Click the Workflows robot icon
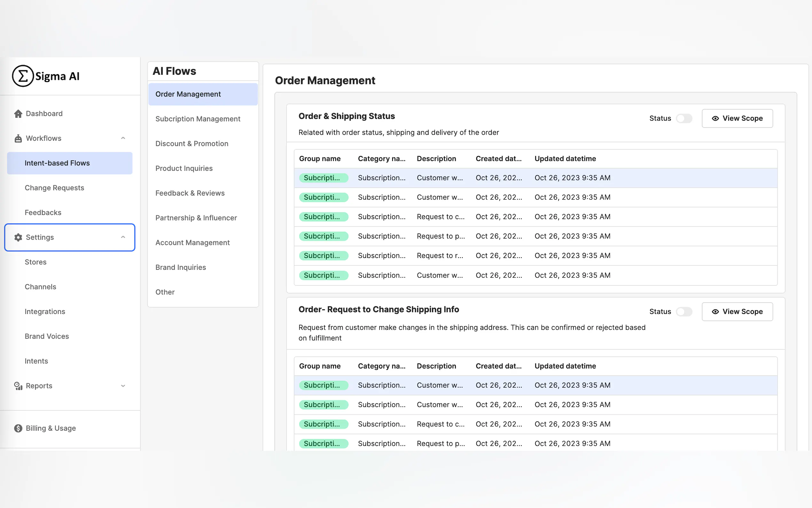The image size is (812, 508). click(18, 139)
